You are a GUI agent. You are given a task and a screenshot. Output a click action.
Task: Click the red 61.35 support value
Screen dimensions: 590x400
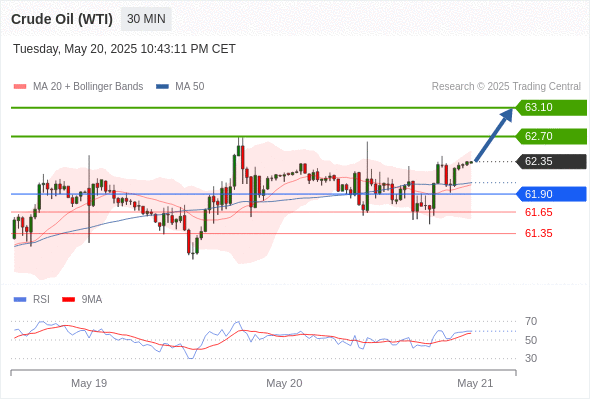538,233
